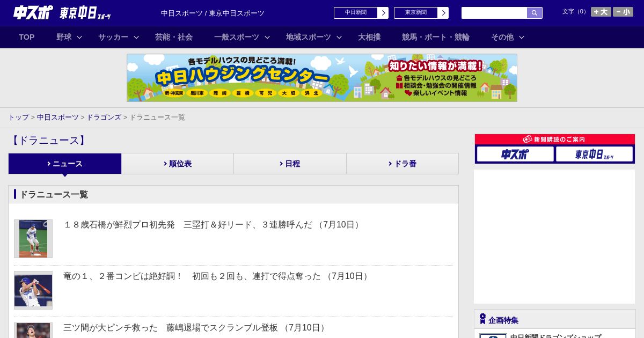Go to トップ breadcrumb link
The height and width of the screenshot is (338, 644).
19,117
